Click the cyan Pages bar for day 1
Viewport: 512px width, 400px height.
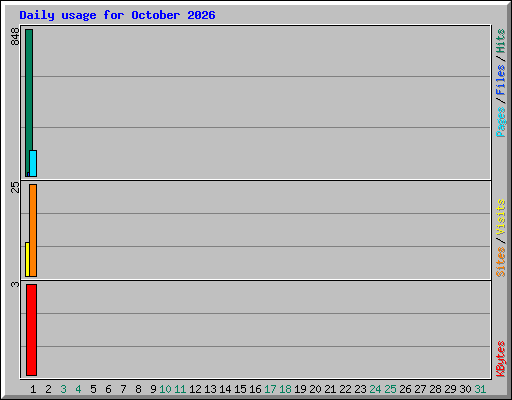(33, 163)
